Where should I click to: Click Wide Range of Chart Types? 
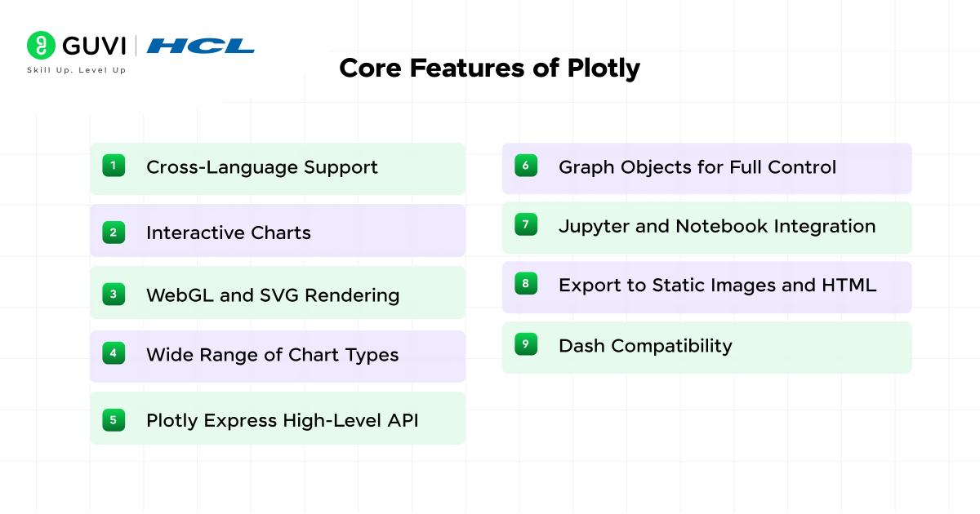[x=272, y=355]
